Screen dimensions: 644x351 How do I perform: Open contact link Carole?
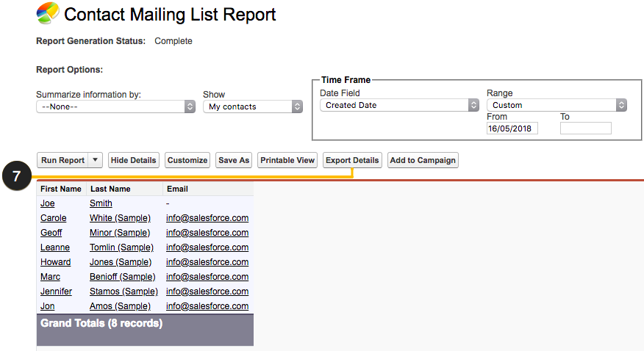54,218
